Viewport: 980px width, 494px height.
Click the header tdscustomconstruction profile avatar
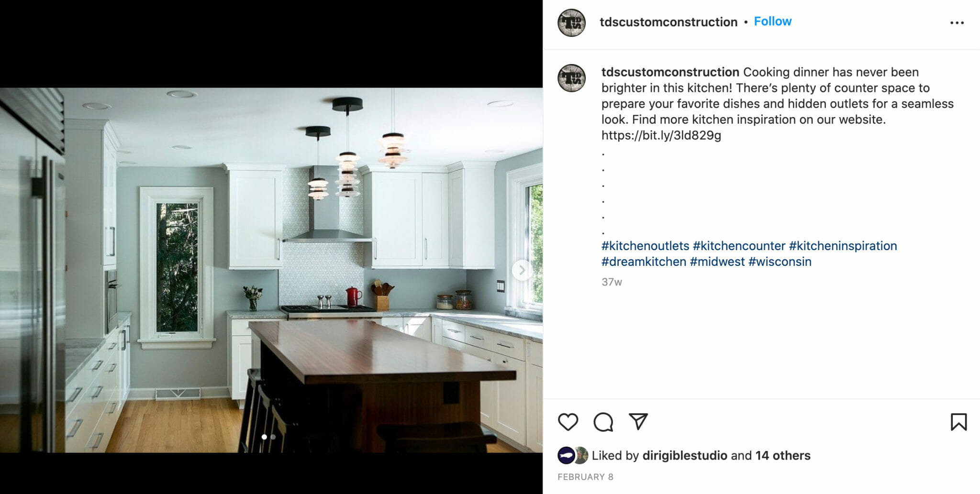pos(572,22)
